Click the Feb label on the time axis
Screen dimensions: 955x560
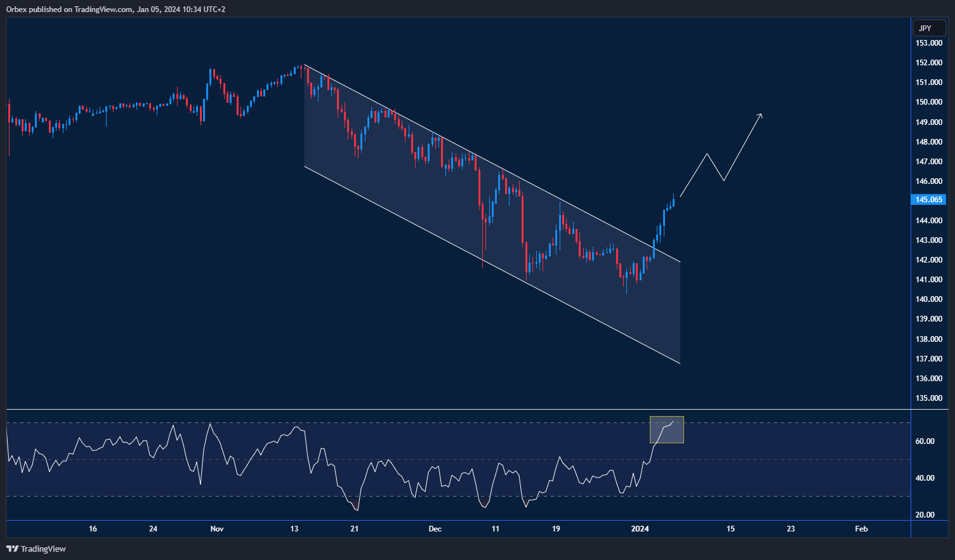[860, 528]
